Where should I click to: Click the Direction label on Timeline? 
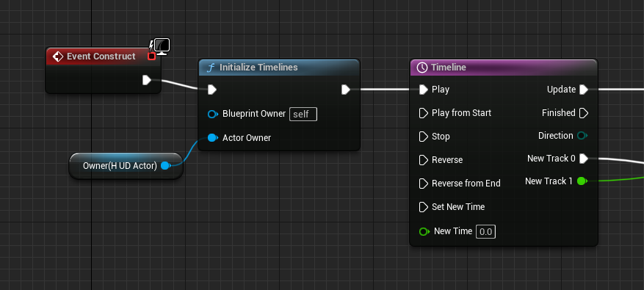click(556, 136)
